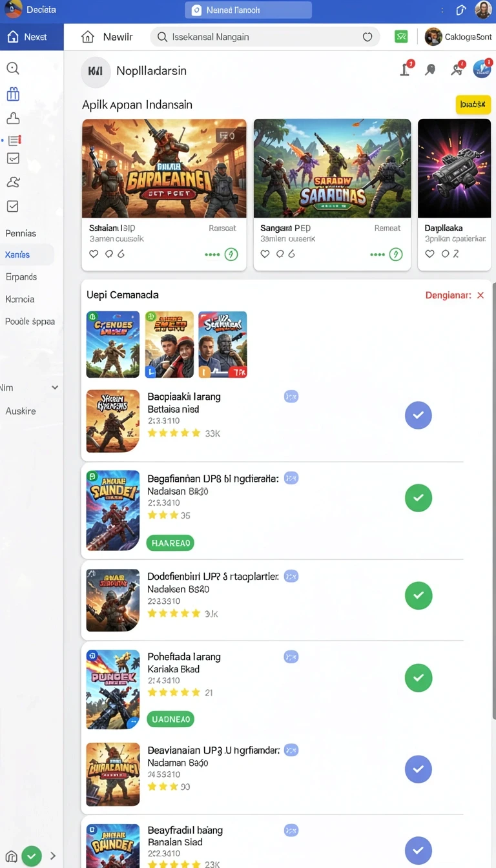Click comment icon on Sangam PEP card
496x868 pixels.
click(280, 254)
